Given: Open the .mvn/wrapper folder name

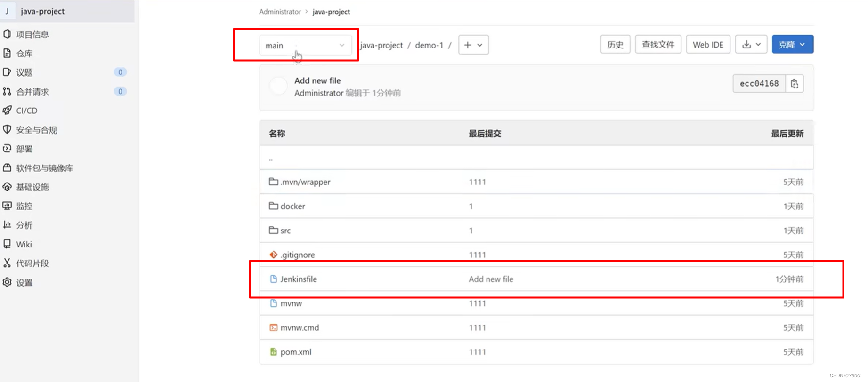Looking at the screenshot, I should point(305,182).
